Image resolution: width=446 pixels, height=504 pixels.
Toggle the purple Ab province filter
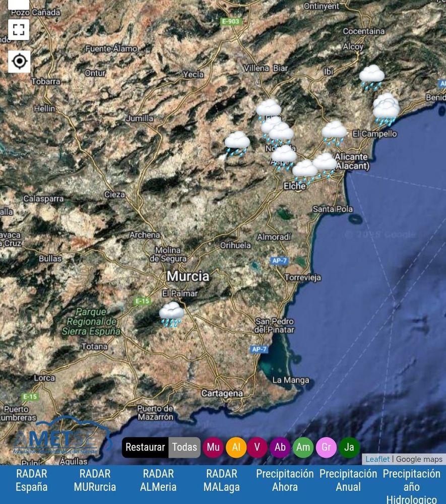click(x=280, y=447)
